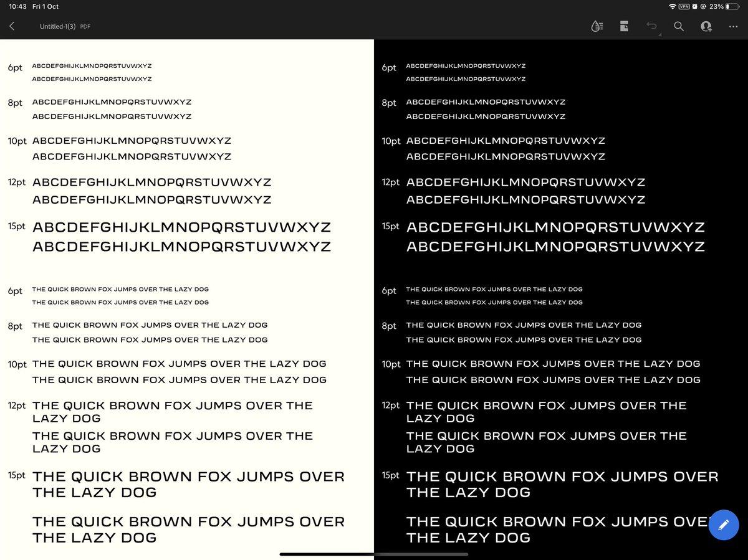Tap the 10:43 clock in status bar
The height and width of the screenshot is (560, 748).
17,6
